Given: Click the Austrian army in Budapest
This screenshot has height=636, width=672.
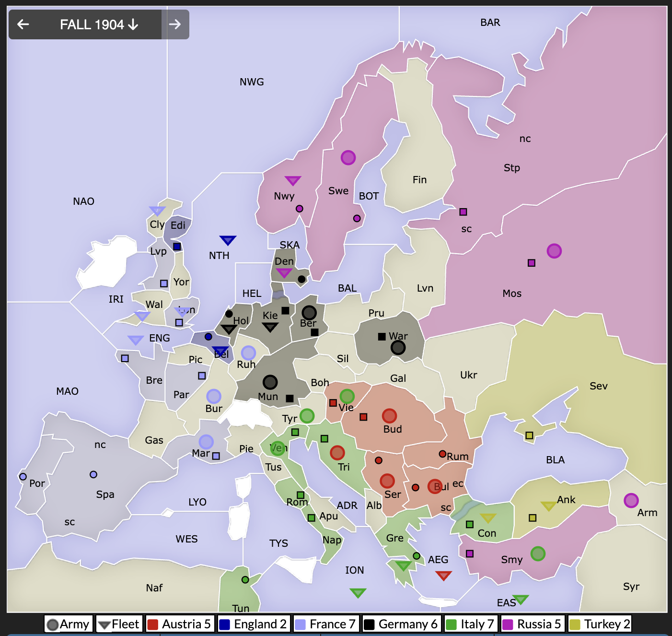Looking at the screenshot, I should click(x=389, y=416).
